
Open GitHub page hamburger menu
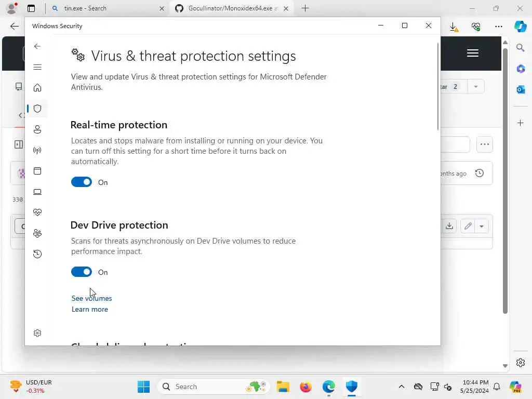pyautogui.click(x=473, y=54)
